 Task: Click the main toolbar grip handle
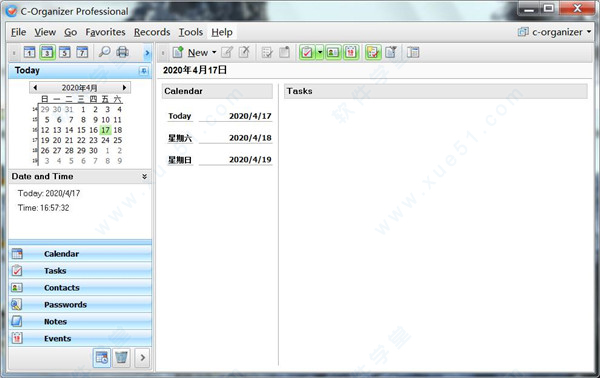pyautogui.click(x=163, y=53)
